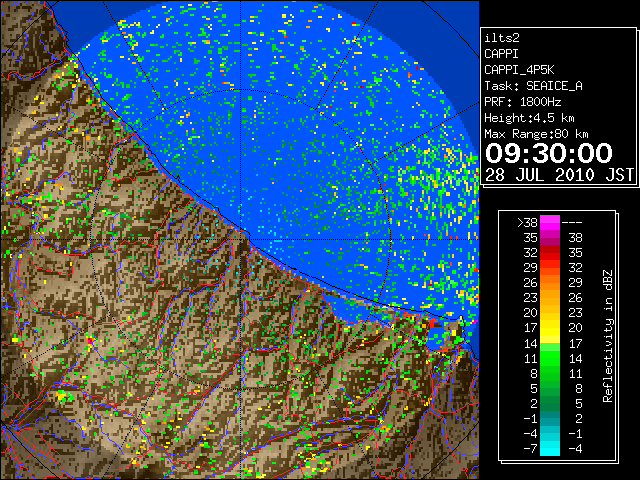The height and width of the screenshot is (480, 640).
Task: Pick the orange 26–29 dBZ color band
Action: (x=550, y=282)
